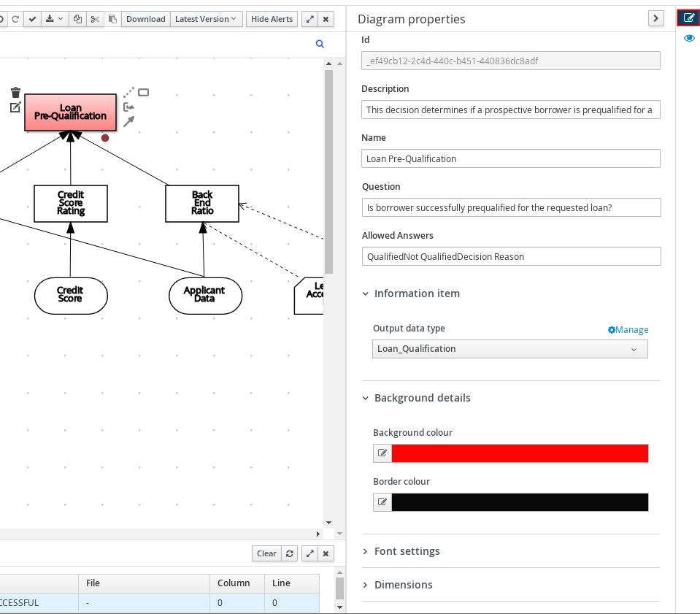Click the validate checkmark toolbar icon
This screenshot has height=614, width=700.
point(32,19)
